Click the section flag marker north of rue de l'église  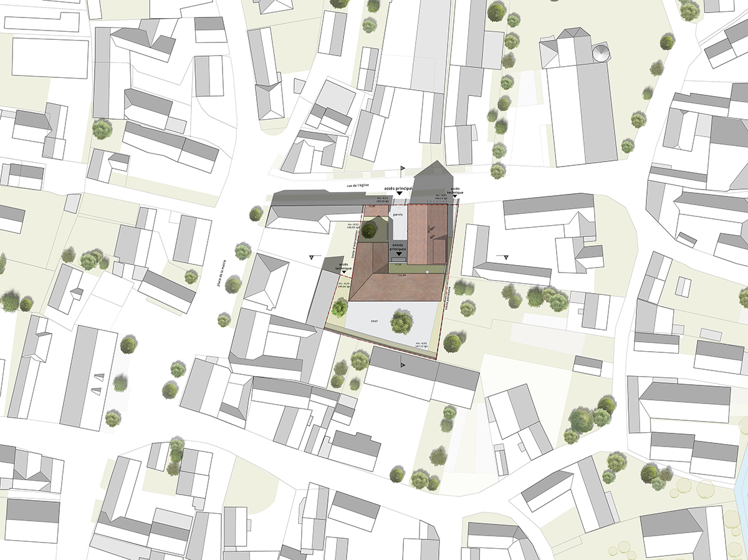coord(402,170)
